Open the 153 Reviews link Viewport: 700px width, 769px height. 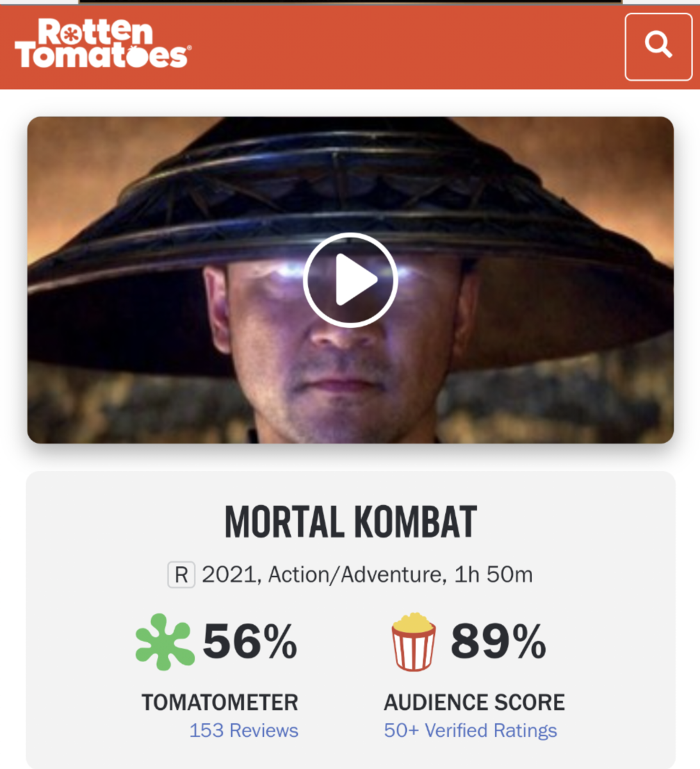point(244,731)
